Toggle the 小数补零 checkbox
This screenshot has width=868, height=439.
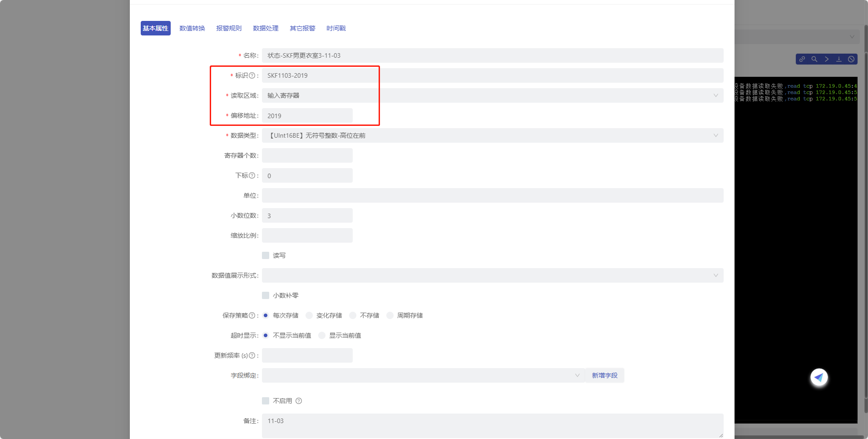click(x=266, y=295)
